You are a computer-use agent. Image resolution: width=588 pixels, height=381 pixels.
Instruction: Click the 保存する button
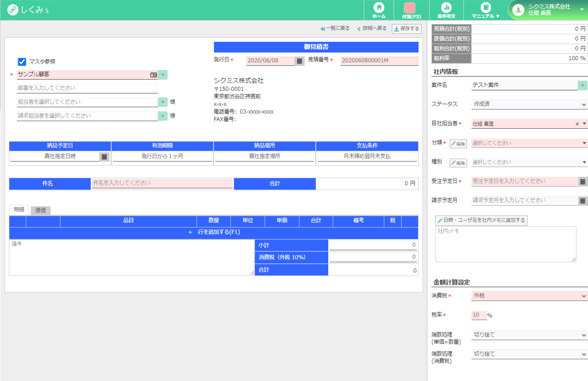[x=407, y=29]
